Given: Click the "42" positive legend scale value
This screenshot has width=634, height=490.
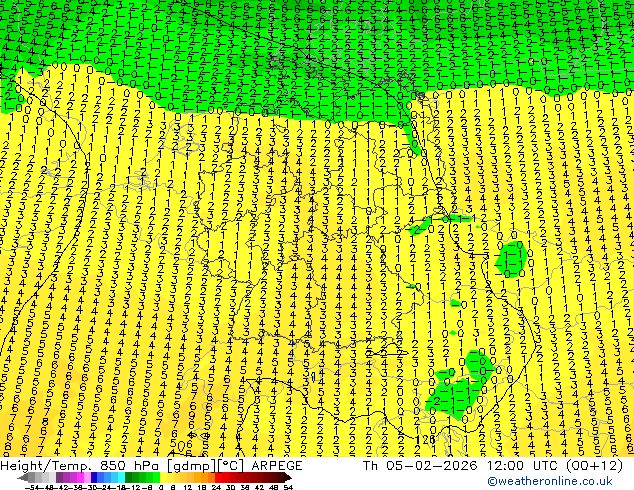Looking at the screenshot, I should click(x=259, y=487).
